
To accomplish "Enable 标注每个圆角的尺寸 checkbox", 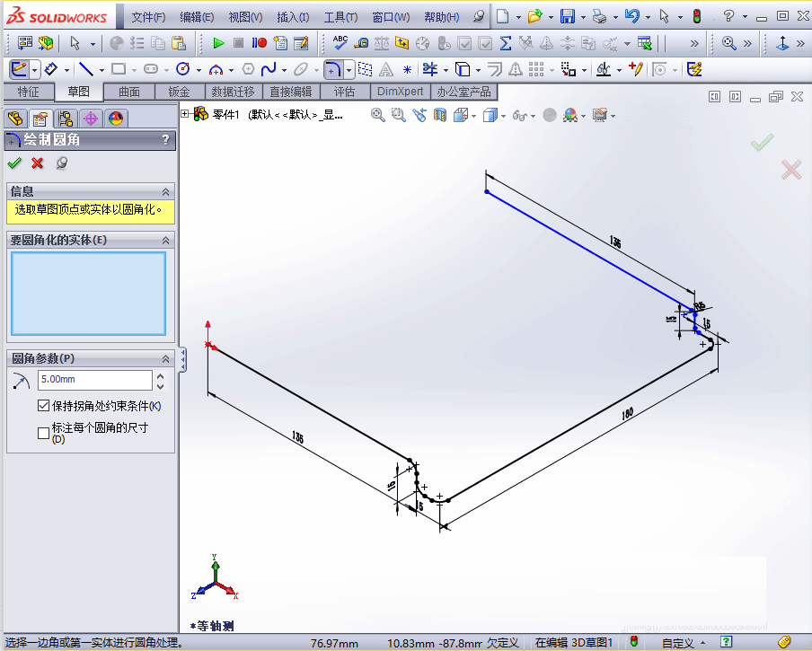I will pos(43,432).
